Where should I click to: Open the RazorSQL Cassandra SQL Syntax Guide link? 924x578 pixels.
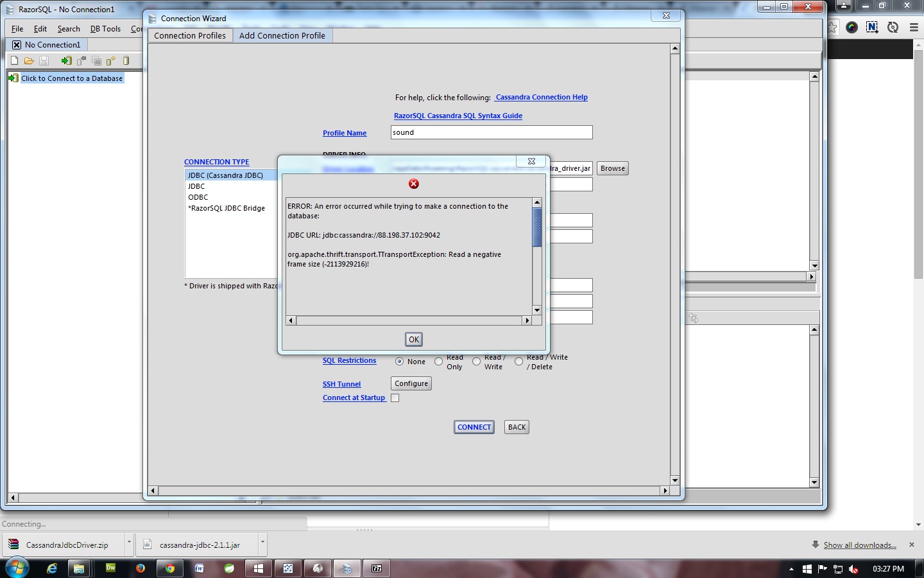(x=458, y=116)
